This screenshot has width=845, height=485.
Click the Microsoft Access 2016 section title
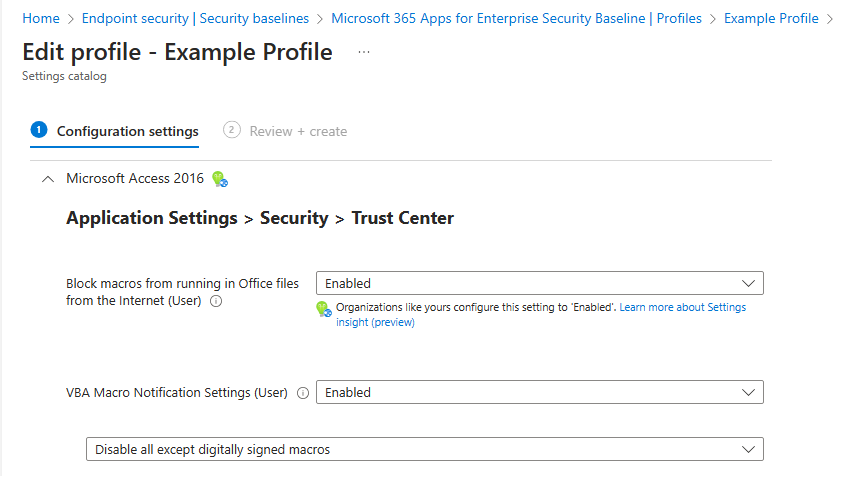(x=134, y=179)
